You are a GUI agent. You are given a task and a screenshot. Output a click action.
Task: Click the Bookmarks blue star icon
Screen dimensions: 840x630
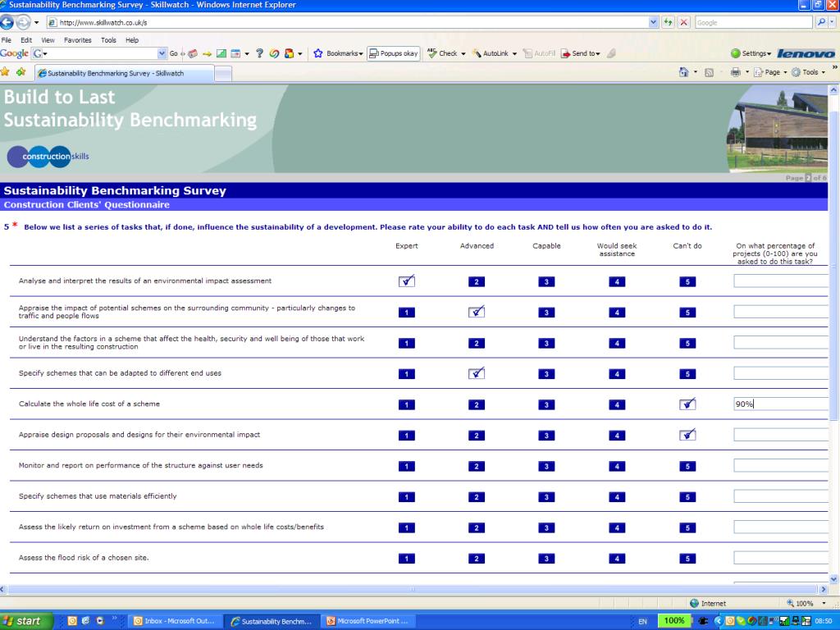point(318,53)
